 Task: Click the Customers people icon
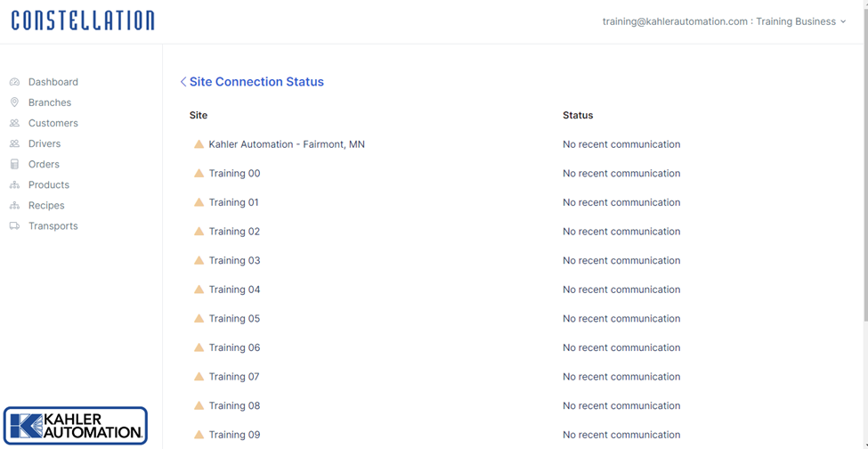tap(14, 123)
